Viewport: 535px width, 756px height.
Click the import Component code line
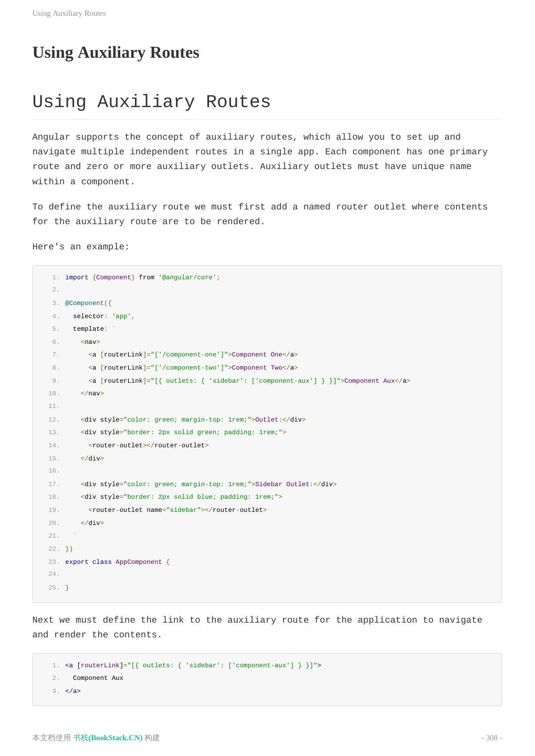(142, 277)
